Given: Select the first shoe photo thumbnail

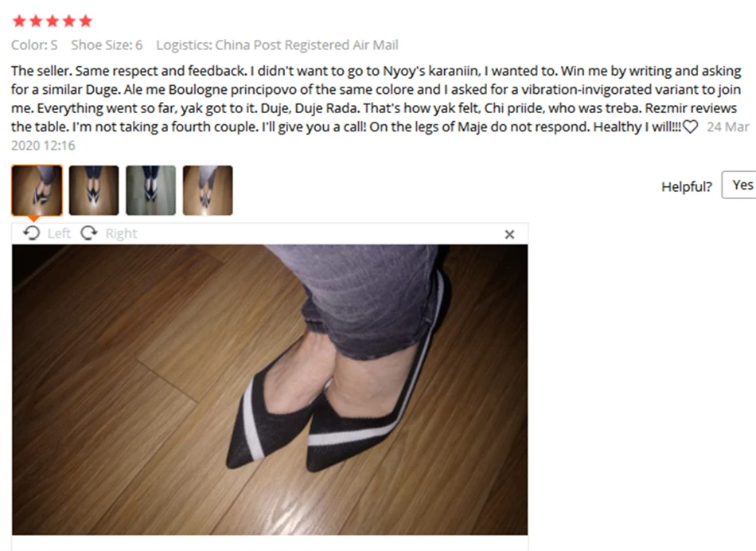Looking at the screenshot, I should click(37, 190).
